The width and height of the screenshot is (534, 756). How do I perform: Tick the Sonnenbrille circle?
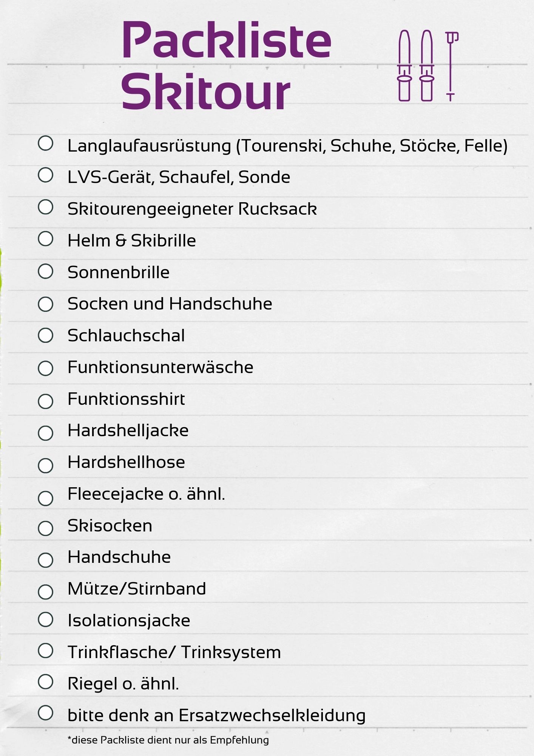(46, 271)
